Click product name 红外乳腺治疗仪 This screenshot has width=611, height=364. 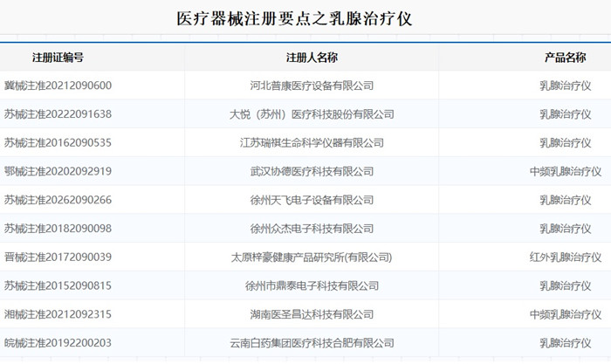[x=566, y=258]
